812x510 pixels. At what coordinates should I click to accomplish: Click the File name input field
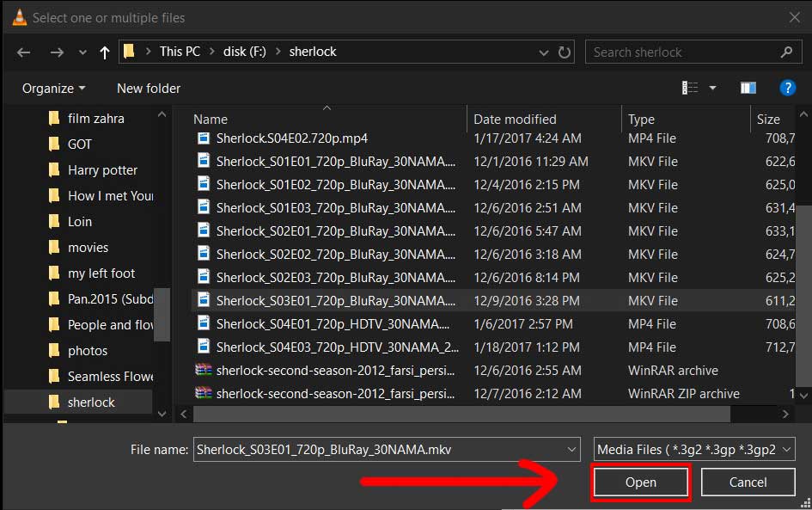[387, 449]
